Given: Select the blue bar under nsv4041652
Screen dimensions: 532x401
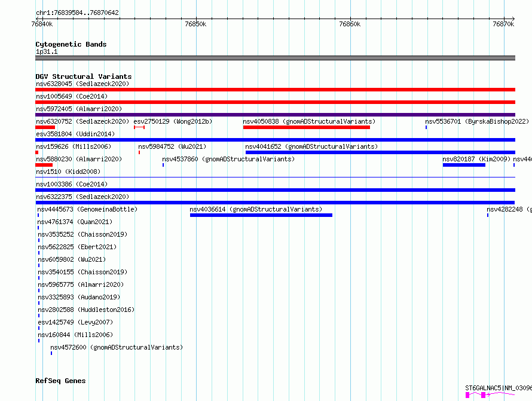Looking at the screenshot, I should click(380, 152).
